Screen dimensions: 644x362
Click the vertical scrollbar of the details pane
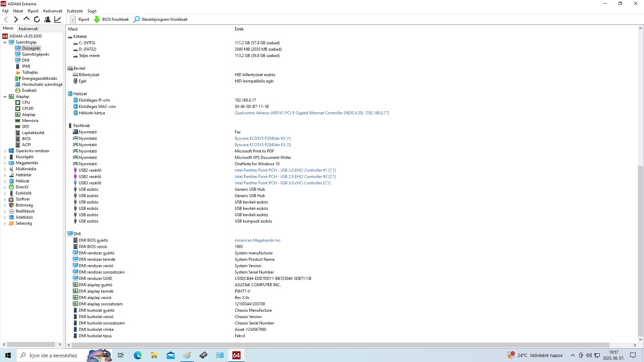pyautogui.click(x=640, y=251)
